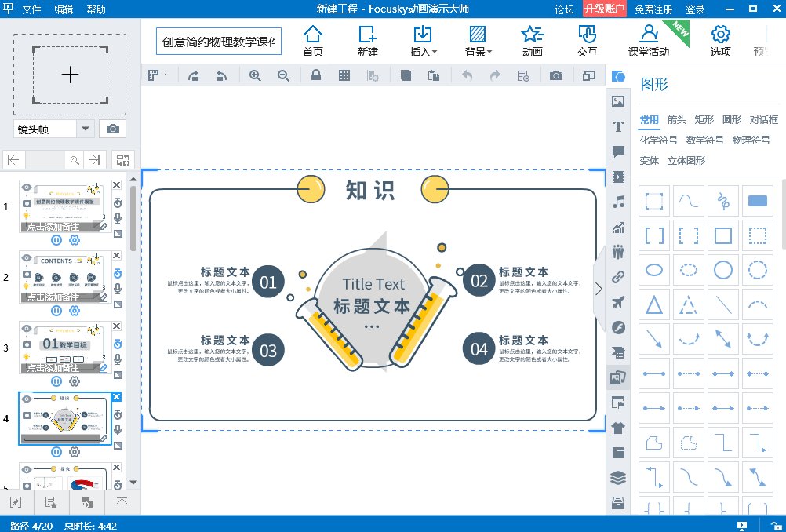Click the 动画 animation toolbar button
The width and height of the screenshot is (786, 532).
533,40
